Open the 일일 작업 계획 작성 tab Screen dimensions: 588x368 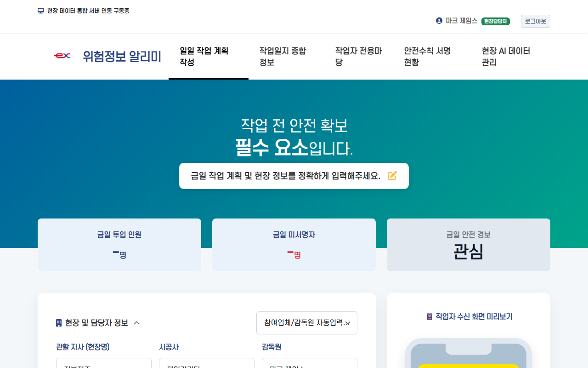coord(209,57)
